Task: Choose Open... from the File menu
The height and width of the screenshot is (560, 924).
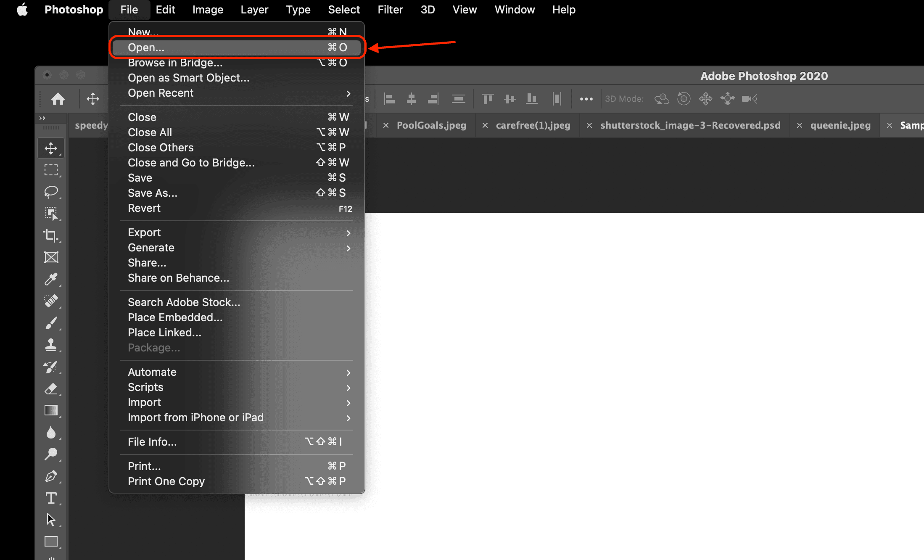Action: [237, 48]
